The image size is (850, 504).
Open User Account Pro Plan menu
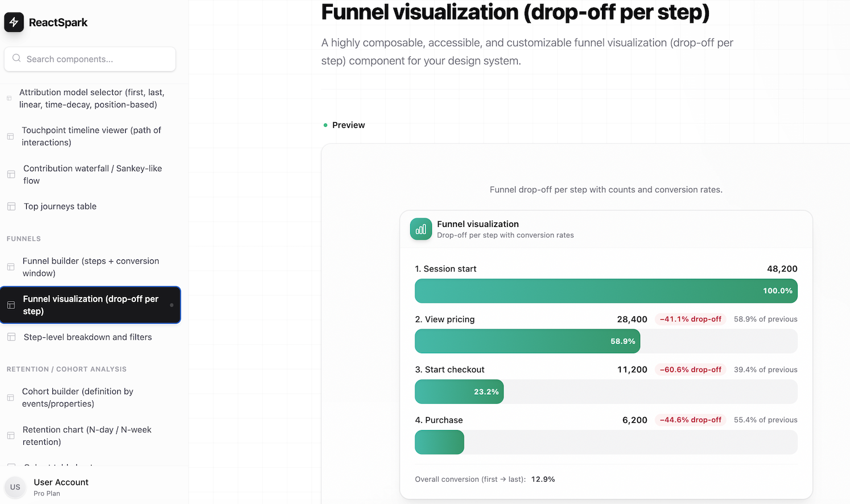coord(61,487)
